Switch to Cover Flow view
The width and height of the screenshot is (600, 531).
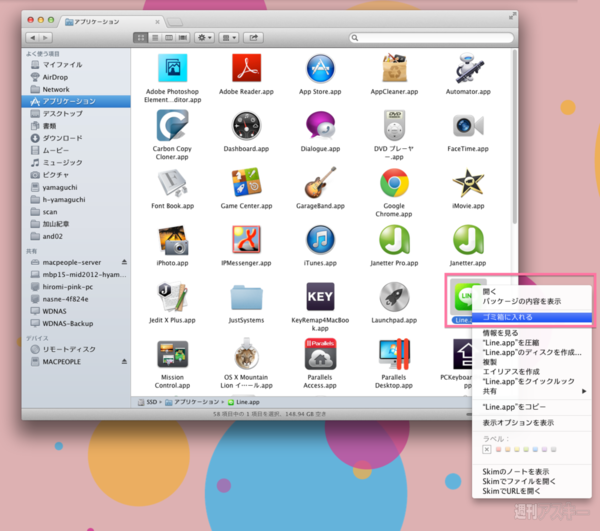(183, 37)
